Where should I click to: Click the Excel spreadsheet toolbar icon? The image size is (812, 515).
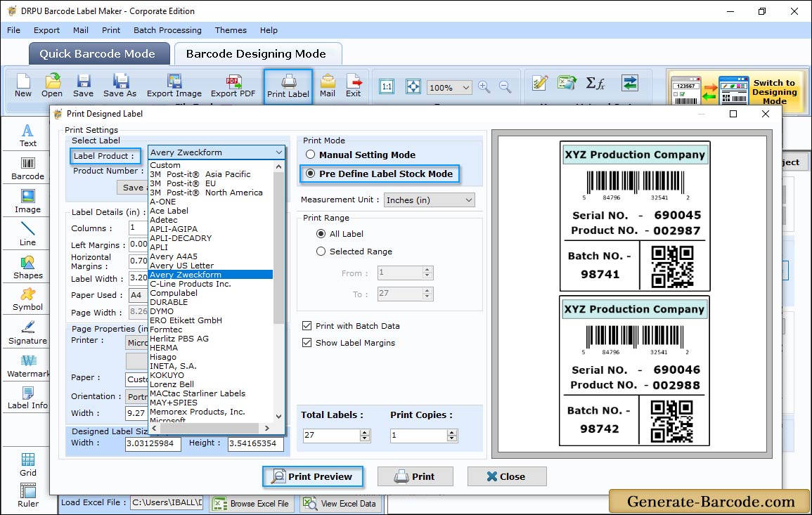click(x=567, y=83)
